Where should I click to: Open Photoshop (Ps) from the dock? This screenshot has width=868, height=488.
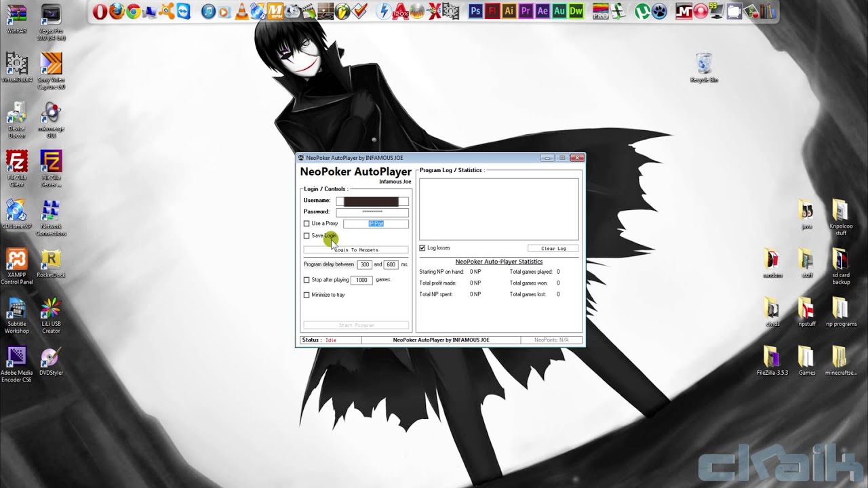[475, 11]
